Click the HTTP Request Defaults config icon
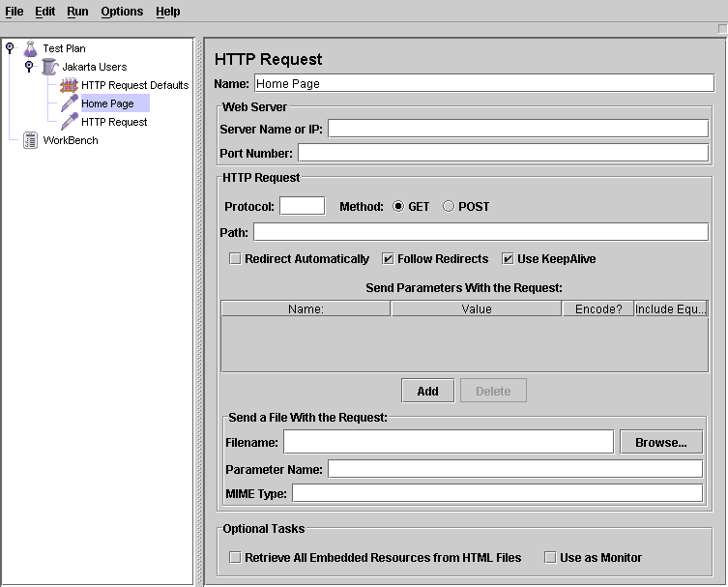Image resolution: width=728 pixels, height=587 pixels. tap(69, 85)
